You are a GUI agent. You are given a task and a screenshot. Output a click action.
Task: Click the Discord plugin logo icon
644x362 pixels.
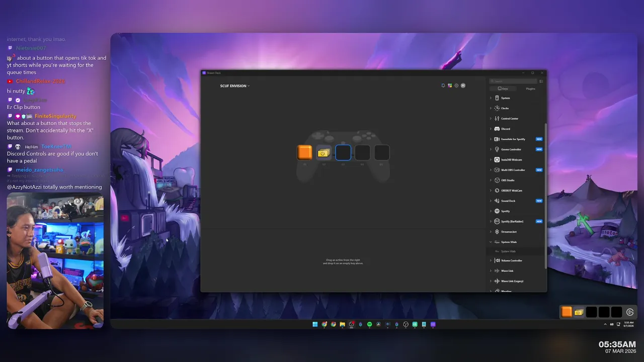(x=497, y=129)
